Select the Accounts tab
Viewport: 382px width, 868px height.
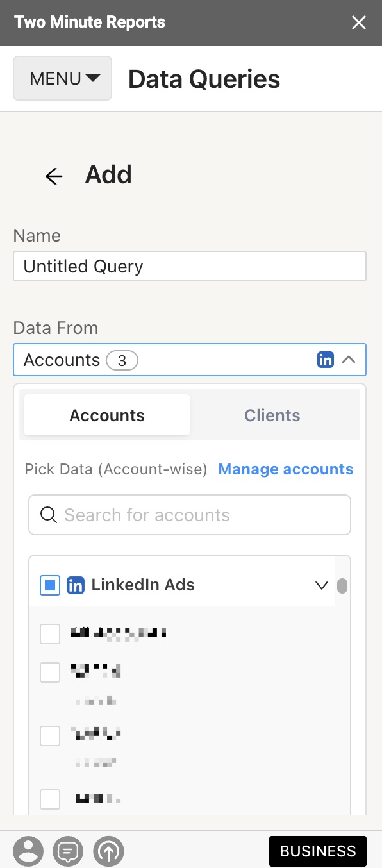point(107,415)
